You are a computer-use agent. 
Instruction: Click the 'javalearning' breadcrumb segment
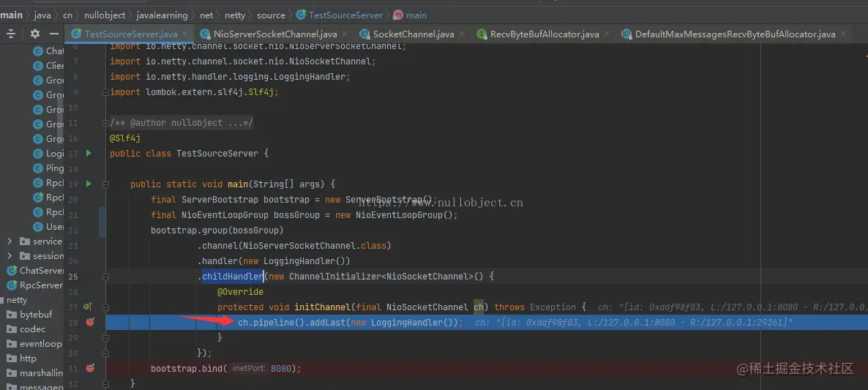162,15
